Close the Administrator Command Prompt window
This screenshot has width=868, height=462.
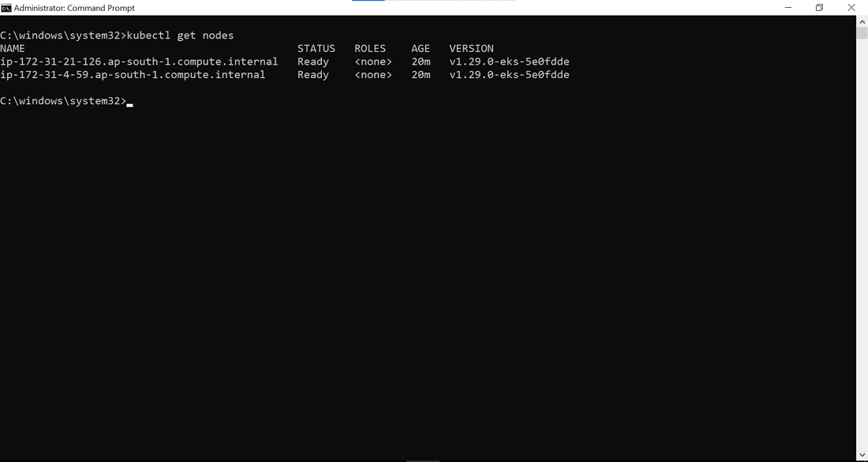pos(851,8)
